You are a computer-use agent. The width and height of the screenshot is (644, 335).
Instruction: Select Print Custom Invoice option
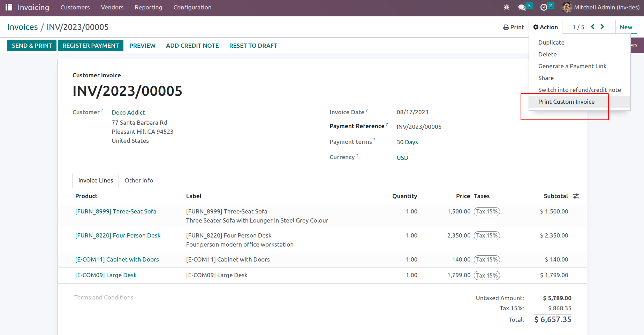pos(566,102)
